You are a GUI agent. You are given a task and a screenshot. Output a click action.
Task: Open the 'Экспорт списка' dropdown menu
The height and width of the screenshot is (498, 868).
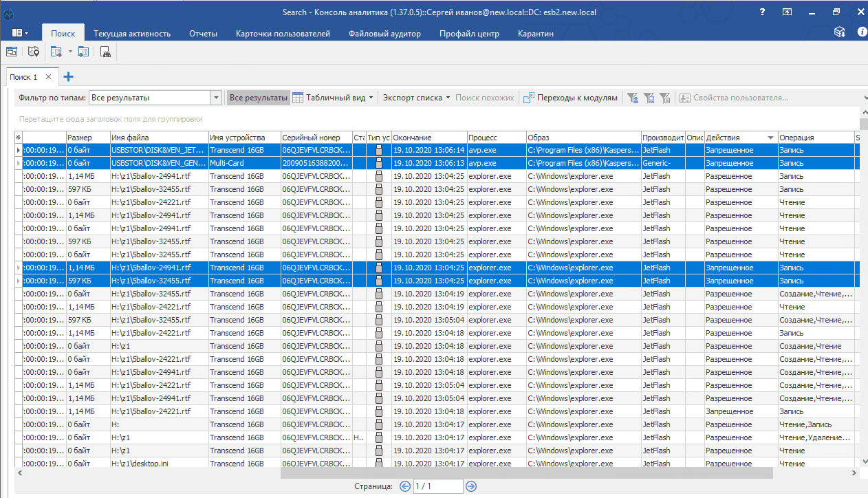(416, 98)
